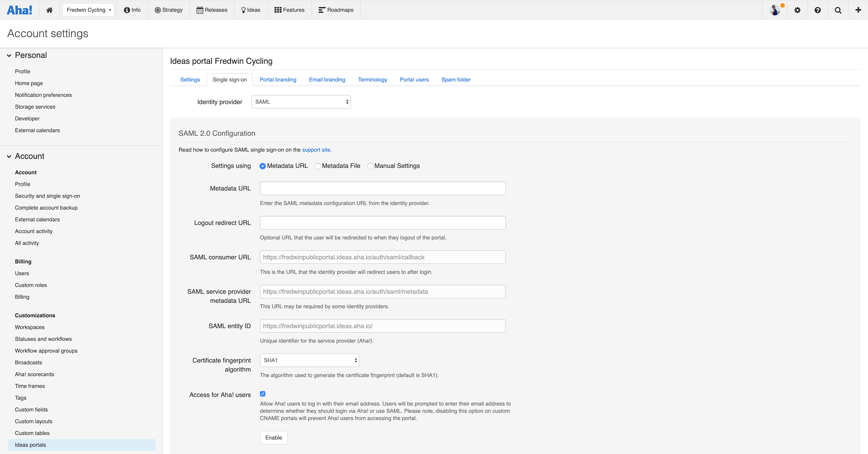868x454 pixels.
Task: Select the Metadata File radio option
Action: [x=317, y=166]
